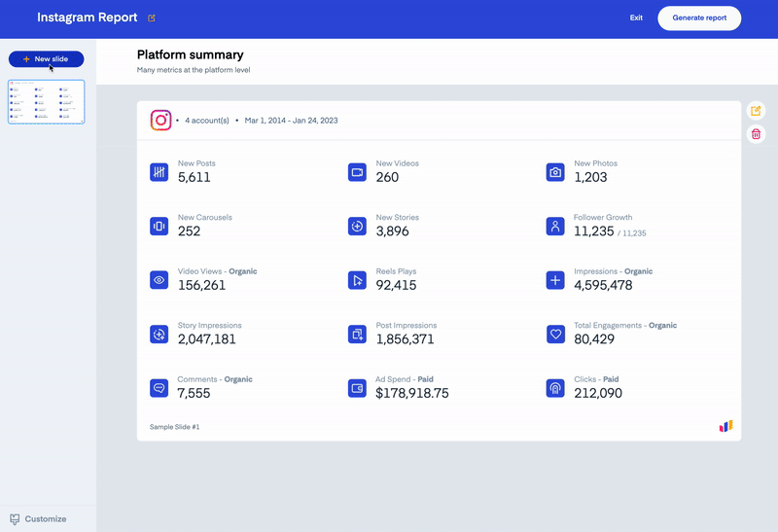Viewport: 778px width, 532px height.
Task: Click the Follower Growth person icon
Action: coord(555,227)
